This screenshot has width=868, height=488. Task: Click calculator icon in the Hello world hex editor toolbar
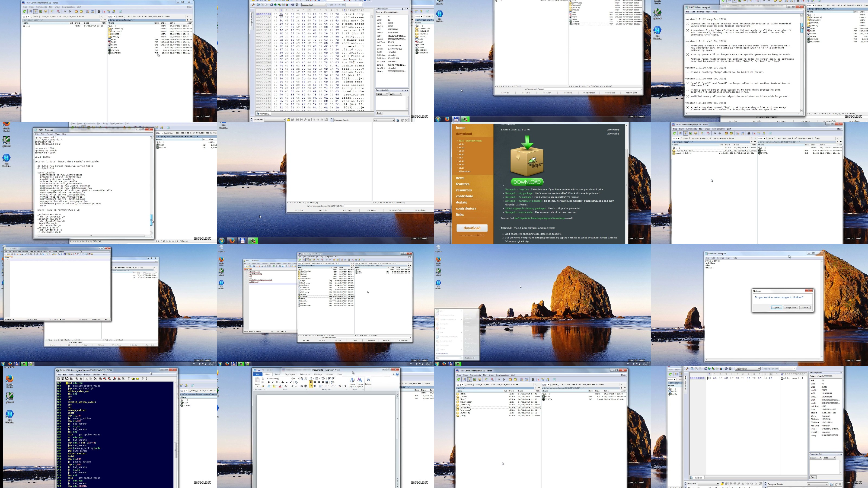(x=730, y=369)
